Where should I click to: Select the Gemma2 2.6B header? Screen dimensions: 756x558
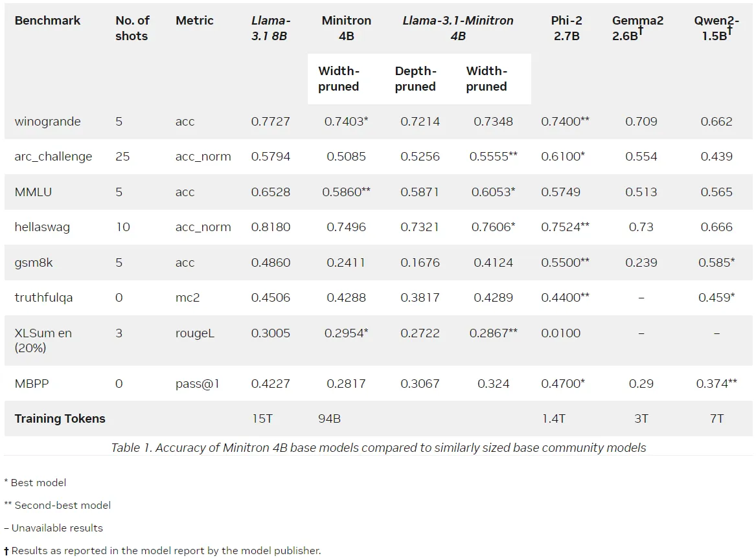637,28
